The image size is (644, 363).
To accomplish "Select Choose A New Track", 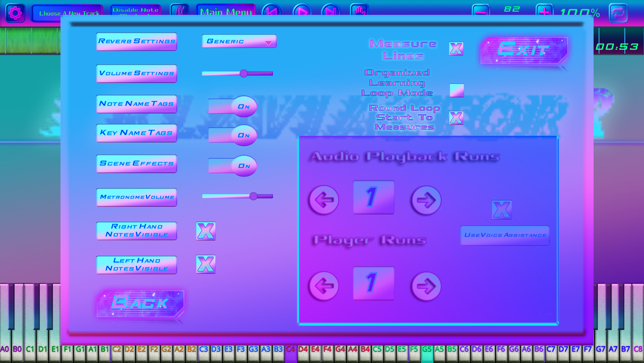I will click(69, 12).
